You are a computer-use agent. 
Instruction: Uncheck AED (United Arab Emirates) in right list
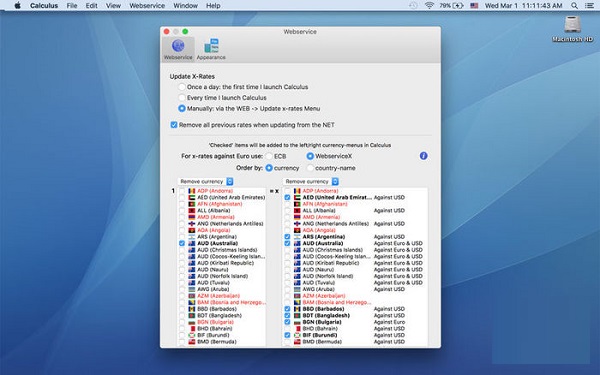287,197
